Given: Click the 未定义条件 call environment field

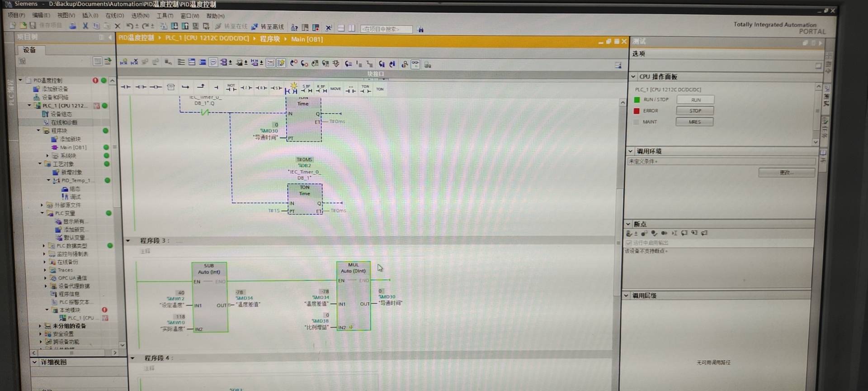Looking at the screenshot, I should 721,162.
